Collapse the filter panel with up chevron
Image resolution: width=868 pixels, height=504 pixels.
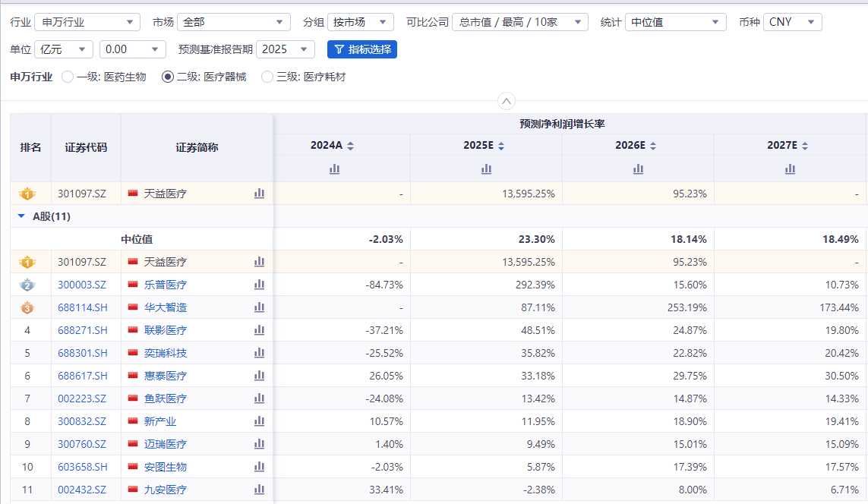[x=507, y=101]
